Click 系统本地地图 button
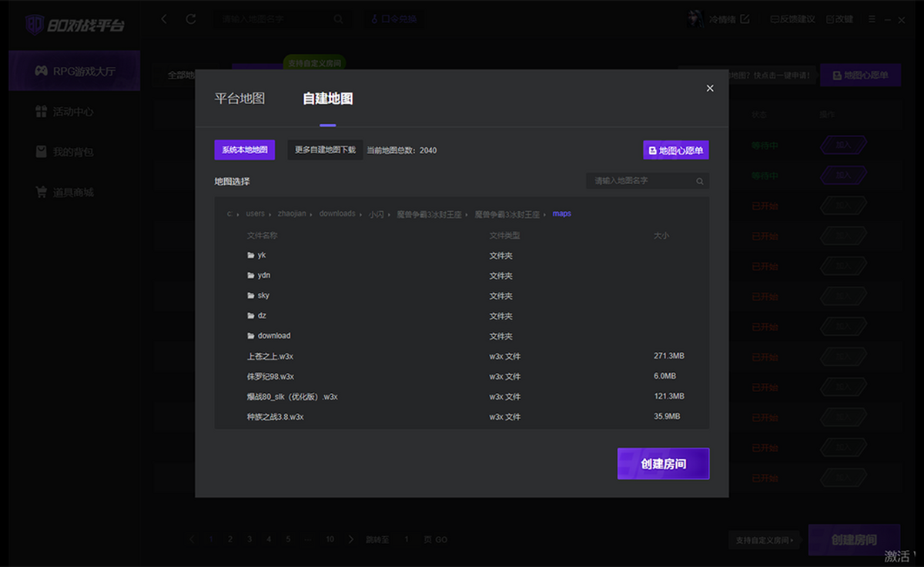924x567 pixels. [x=244, y=150]
